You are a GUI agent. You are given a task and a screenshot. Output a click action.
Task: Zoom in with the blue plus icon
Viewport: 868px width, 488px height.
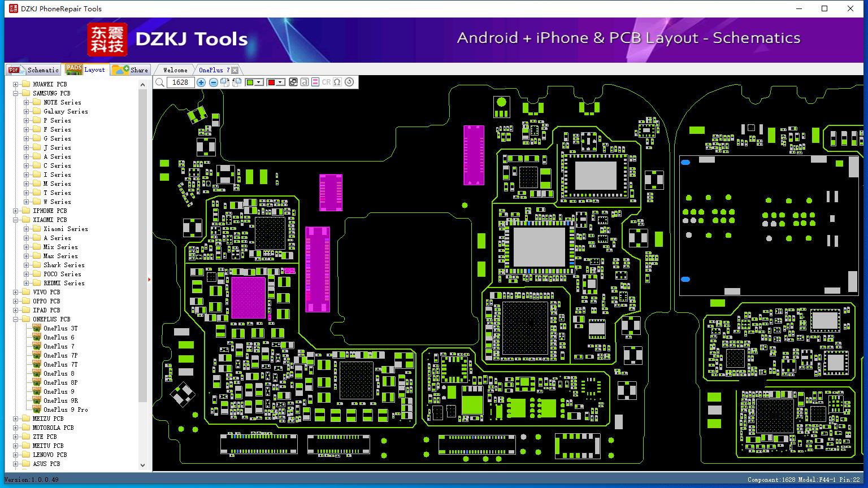click(x=201, y=82)
